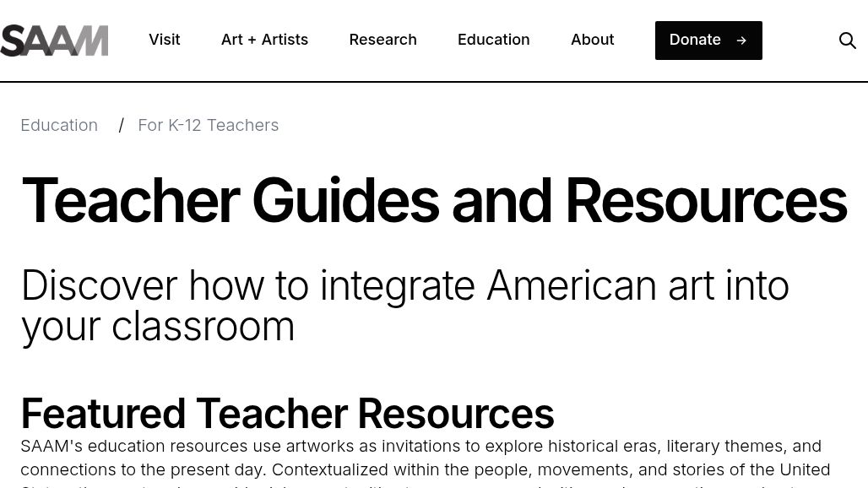
Task: Click the arrow icon inside Donate button
Action: coord(741,40)
